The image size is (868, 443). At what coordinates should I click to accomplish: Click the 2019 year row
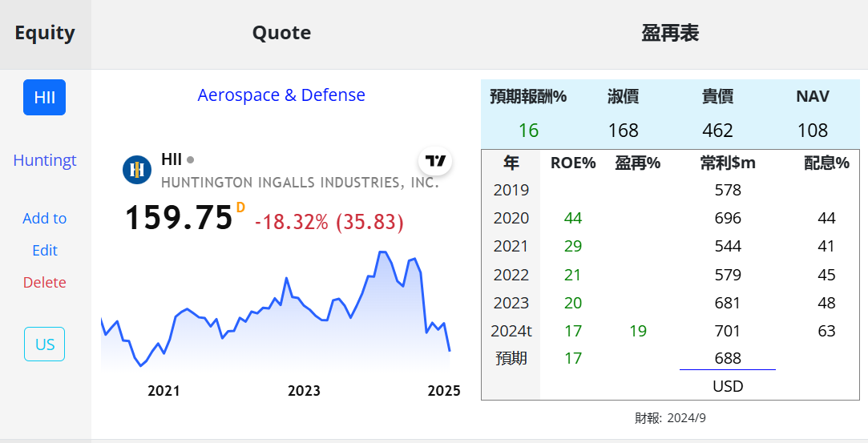[511, 190]
